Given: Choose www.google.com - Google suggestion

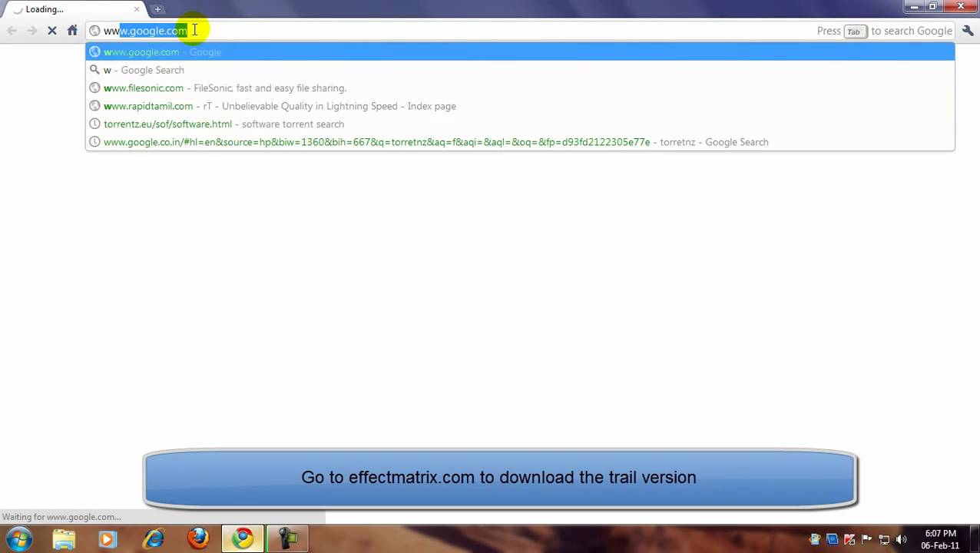Looking at the screenshot, I should pos(520,52).
